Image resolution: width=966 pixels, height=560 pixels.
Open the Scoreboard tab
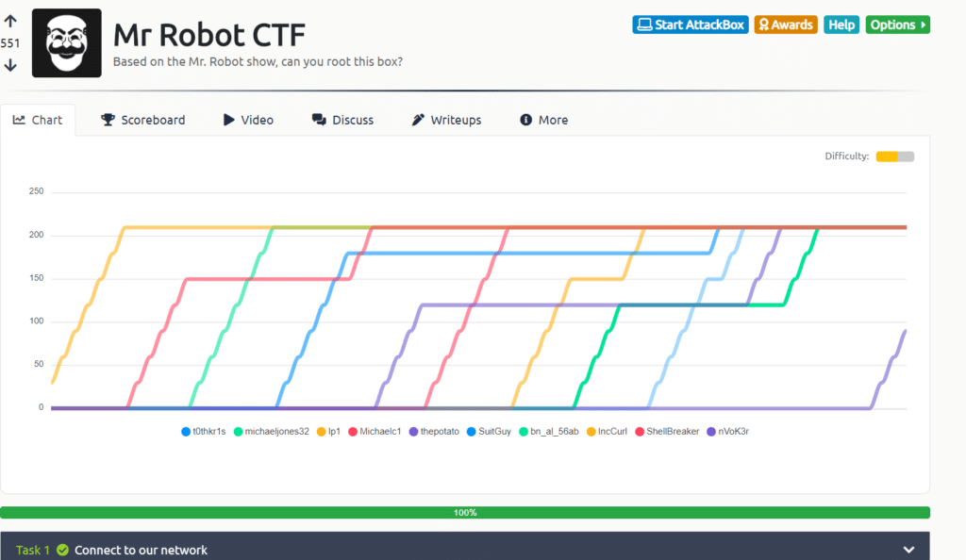pyautogui.click(x=143, y=120)
